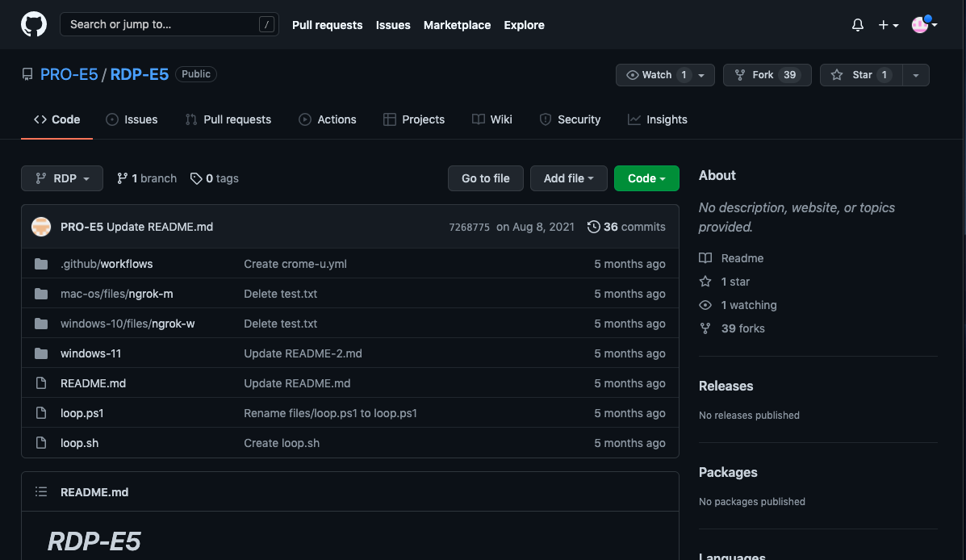Click Go to file button
This screenshot has width=966, height=560.
click(x=486, y=178)
